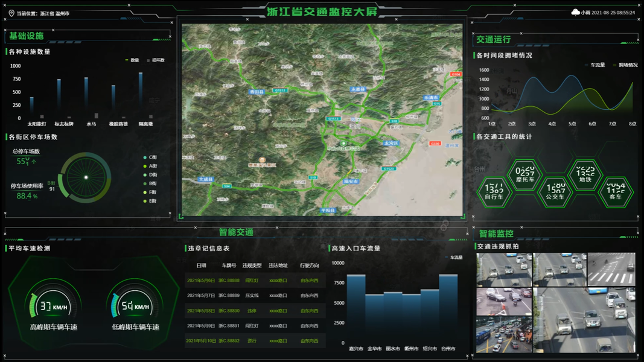Click the 平阳县 map label
Viewport: 644px width, 362px height.
[x=328, y=210]
